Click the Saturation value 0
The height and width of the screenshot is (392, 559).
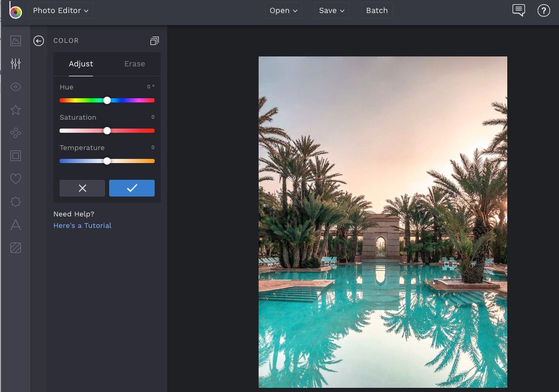coord(153,117)
